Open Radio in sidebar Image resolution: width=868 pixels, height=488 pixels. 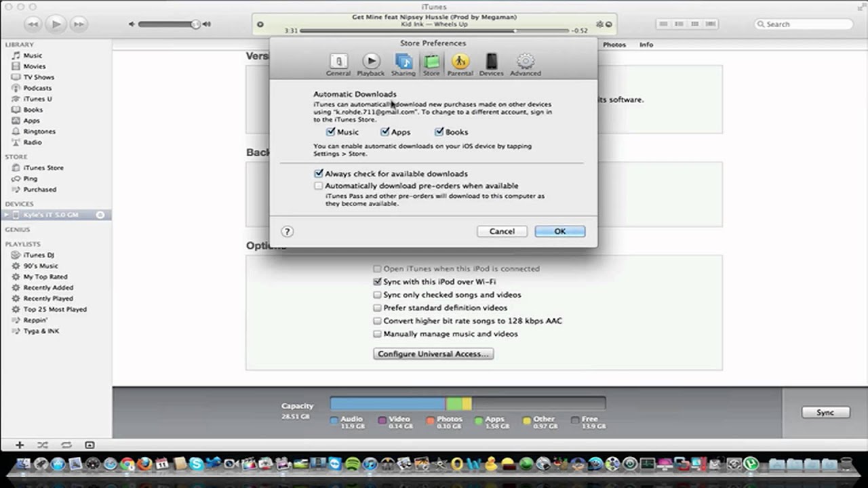click(33, 142)
